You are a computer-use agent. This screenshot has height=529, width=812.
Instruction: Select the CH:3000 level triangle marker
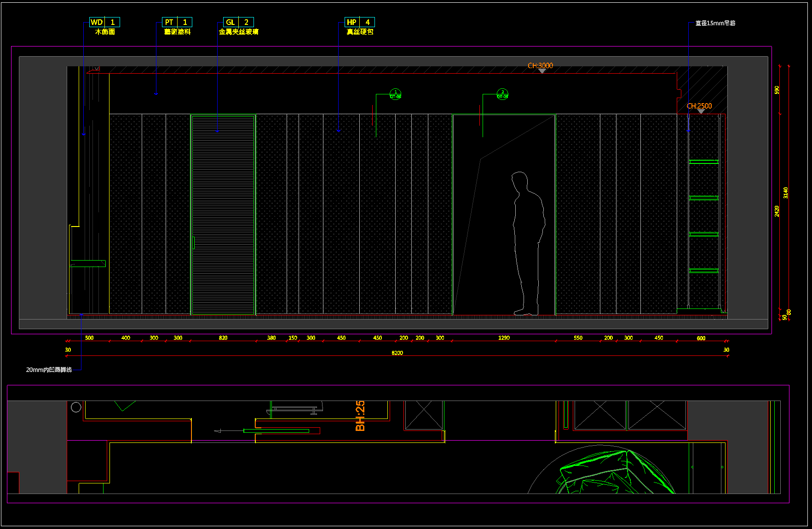click(x=542, y=71)
